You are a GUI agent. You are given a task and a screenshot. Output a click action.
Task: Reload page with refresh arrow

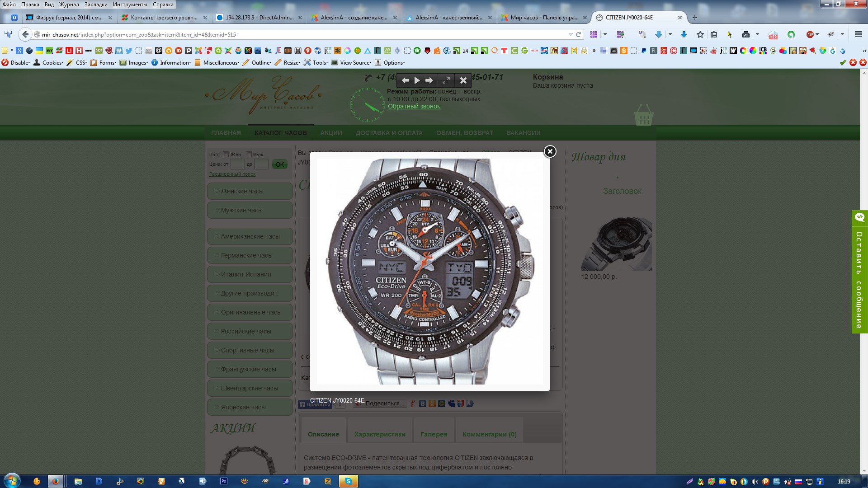click(x=578, y=34)
